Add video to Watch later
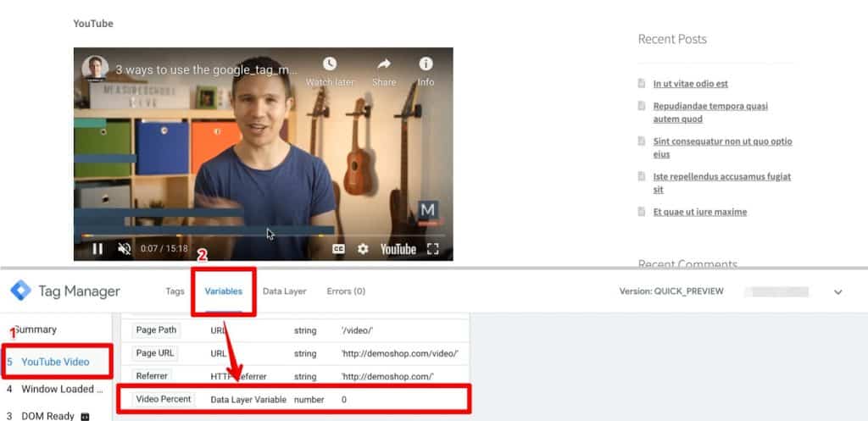Viewport: 868px width, 421px height. pyautogui.click(x=330, y=71)
